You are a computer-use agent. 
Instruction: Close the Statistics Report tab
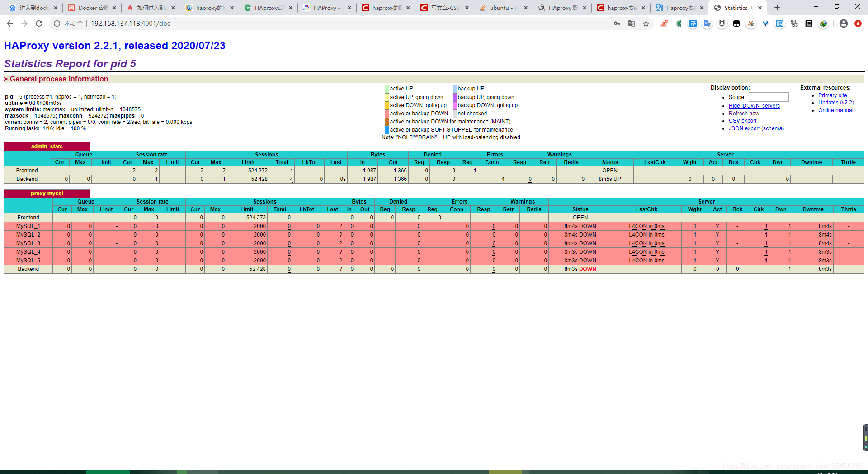tap(760, 8)
